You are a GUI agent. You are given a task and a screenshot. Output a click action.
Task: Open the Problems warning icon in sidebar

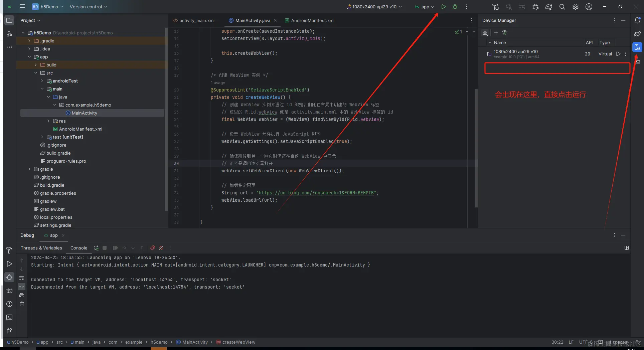click(9, 304)
